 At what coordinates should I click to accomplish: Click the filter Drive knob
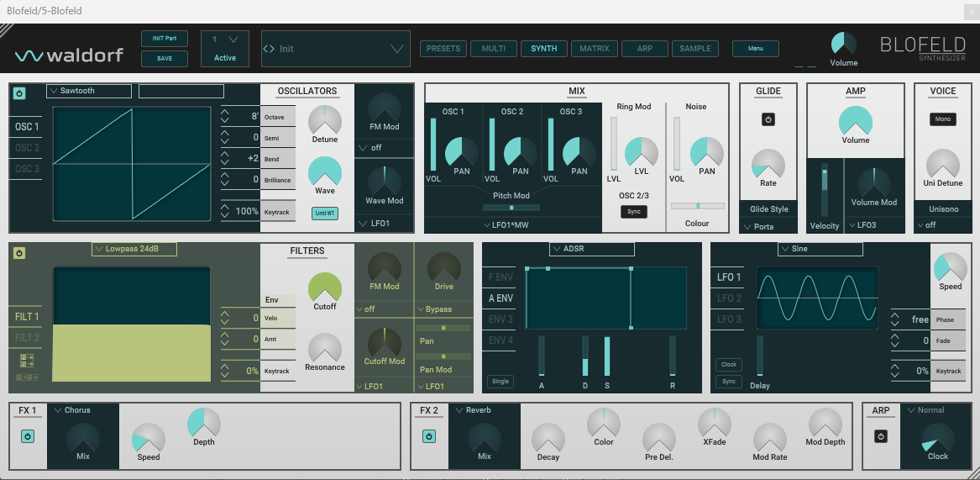point(443,268)
